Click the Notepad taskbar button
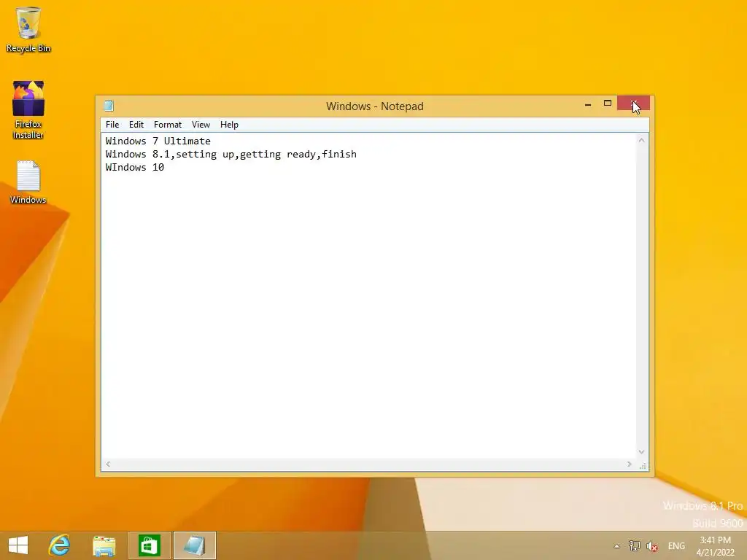The image size is (747, 560). (x=194, y=545)
